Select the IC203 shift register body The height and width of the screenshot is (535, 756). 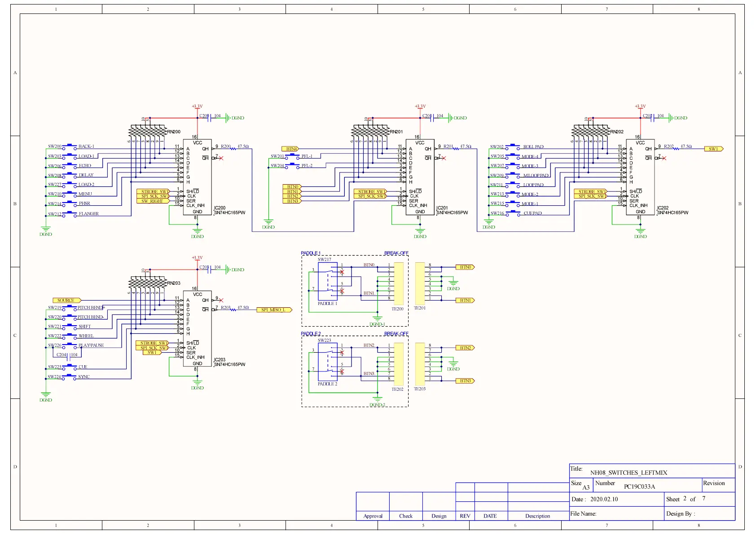coord(197,329)
